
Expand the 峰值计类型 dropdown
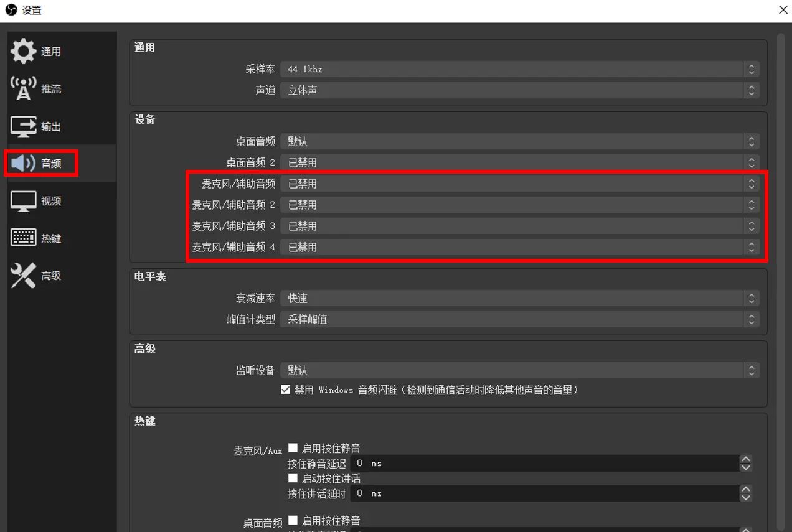(519, 319)
